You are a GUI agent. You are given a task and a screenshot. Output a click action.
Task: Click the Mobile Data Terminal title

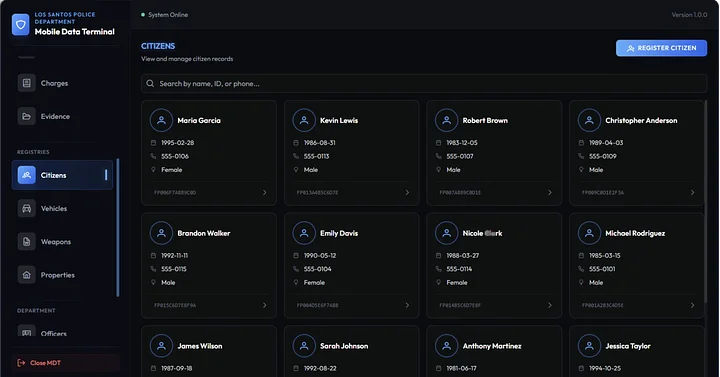click(75, 32)
